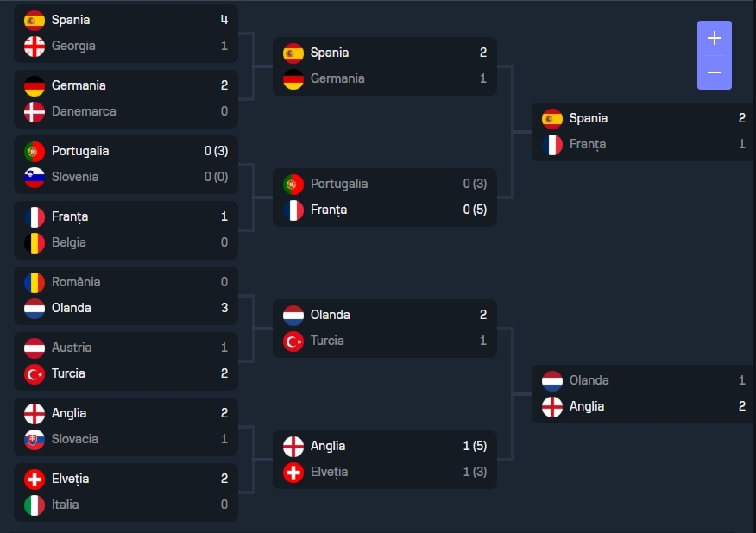Screen dimensions: 756x533
Task: Click the Belgia flag icon
Action: pos(35,242)
